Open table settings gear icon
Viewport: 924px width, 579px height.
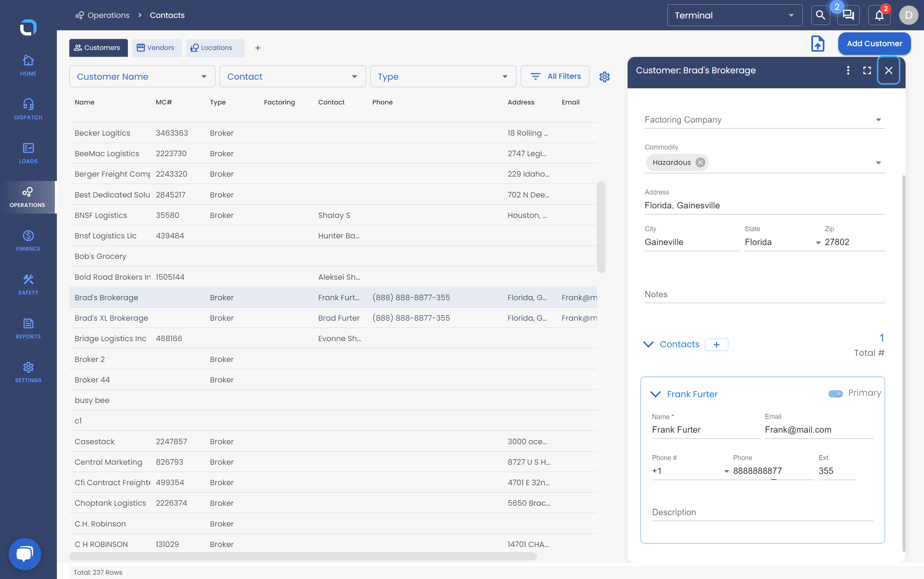(x=604, y=76)
